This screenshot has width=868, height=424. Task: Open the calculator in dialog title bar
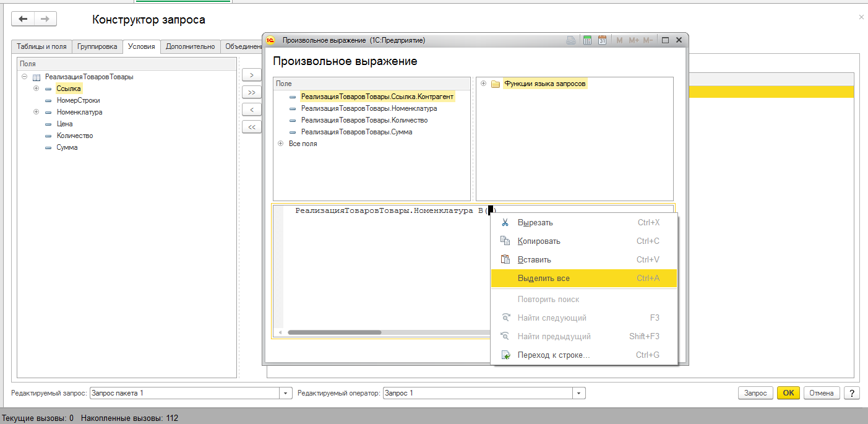[588, 40]
